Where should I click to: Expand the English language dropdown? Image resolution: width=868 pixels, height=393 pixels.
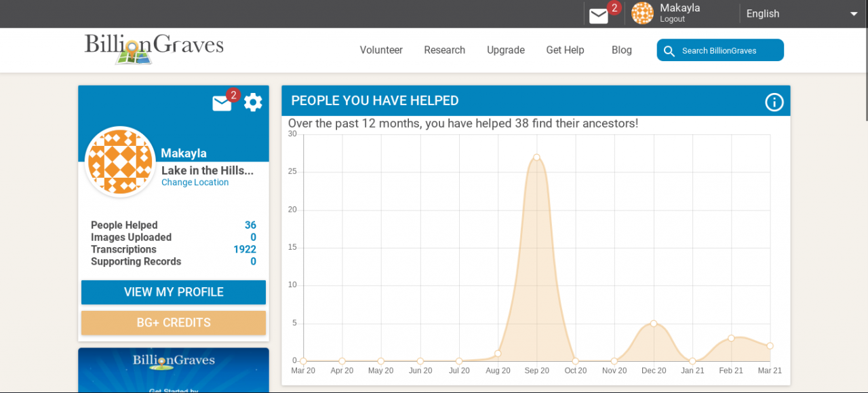(802, 14)
